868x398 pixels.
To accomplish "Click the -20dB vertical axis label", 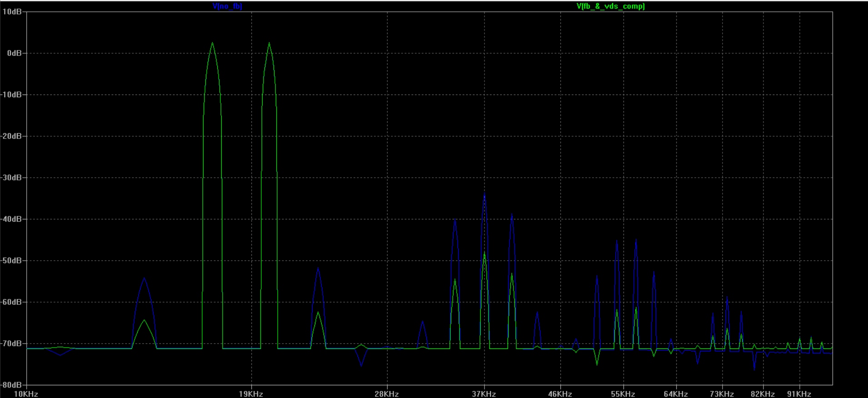I will (x=11, y=136).
